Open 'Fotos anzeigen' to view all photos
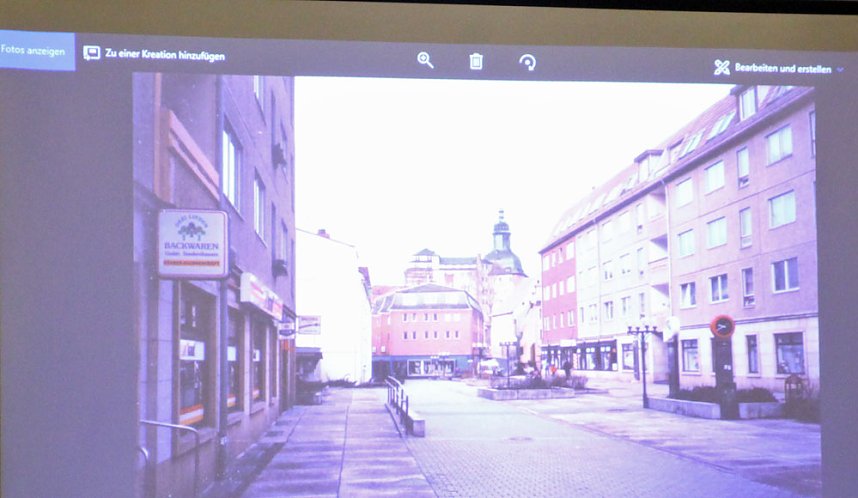 (36, 50)
